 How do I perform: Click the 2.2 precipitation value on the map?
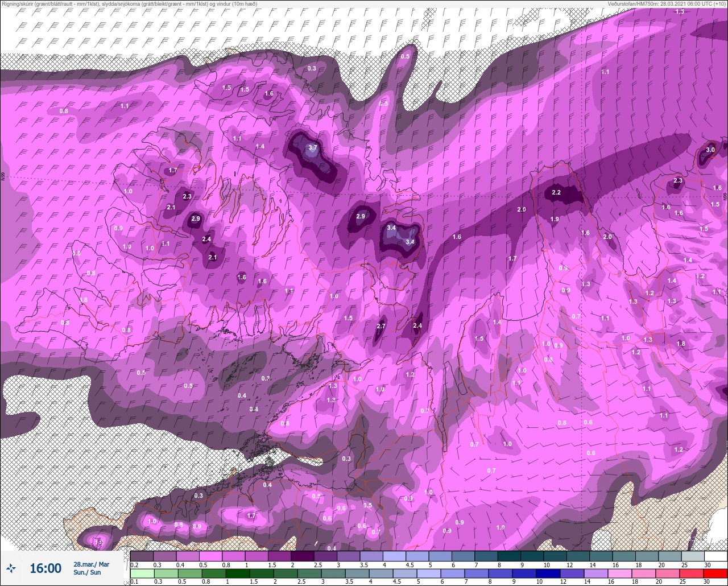pyautogui.click(x=556, y=193)
